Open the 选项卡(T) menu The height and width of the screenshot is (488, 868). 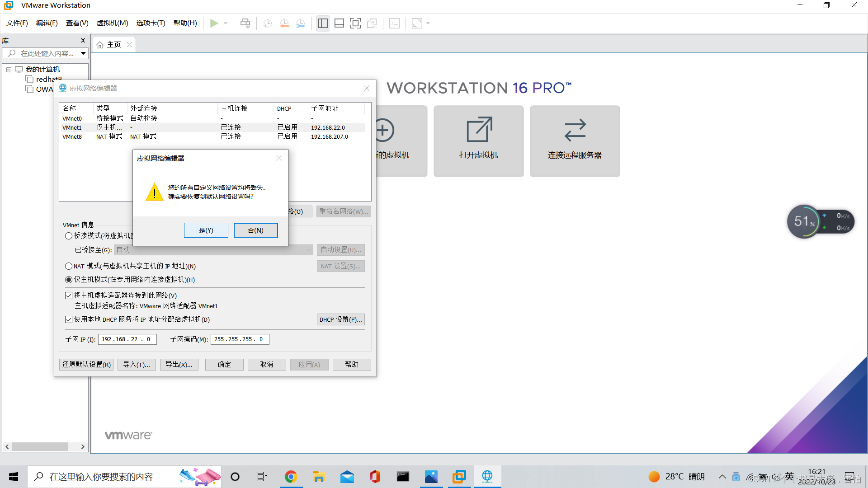click(151, 23)
